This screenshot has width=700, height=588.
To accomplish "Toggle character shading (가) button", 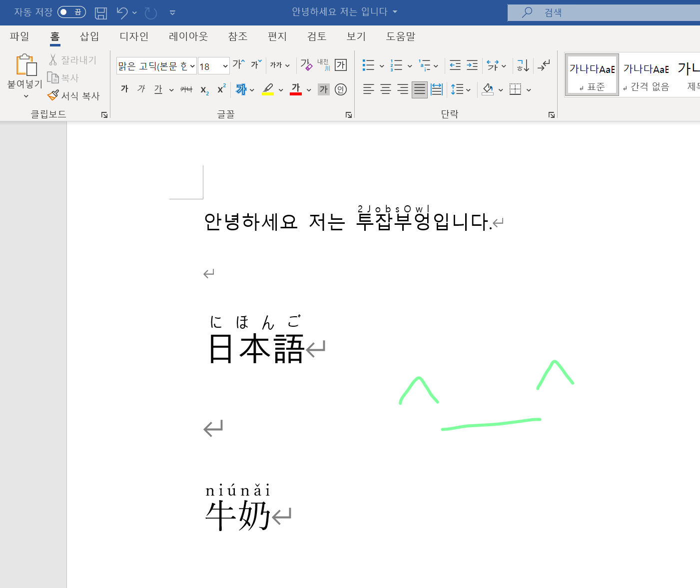I will click(x=324, y=89).
